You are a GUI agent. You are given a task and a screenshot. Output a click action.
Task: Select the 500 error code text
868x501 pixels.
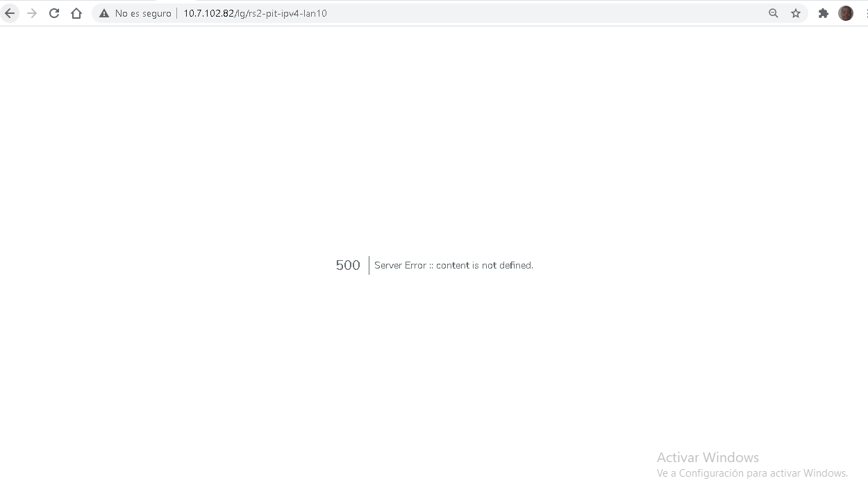point(348,265)
